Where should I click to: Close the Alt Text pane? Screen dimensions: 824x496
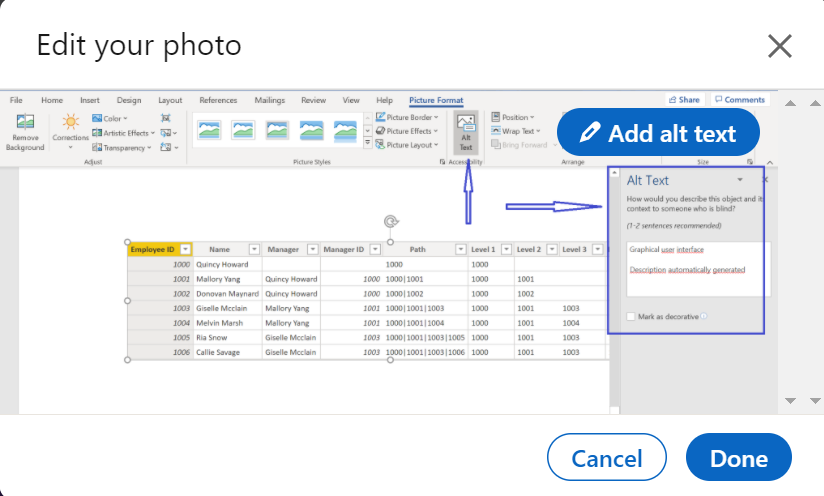tap(765, 180)
